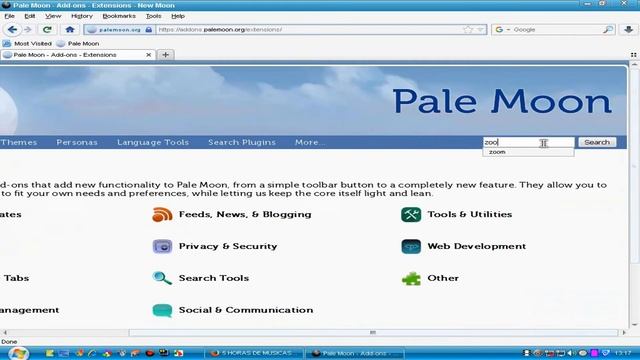
Task: Bookmark this page with the star icon
Action: pyautogui.click(x=468, y=29)
